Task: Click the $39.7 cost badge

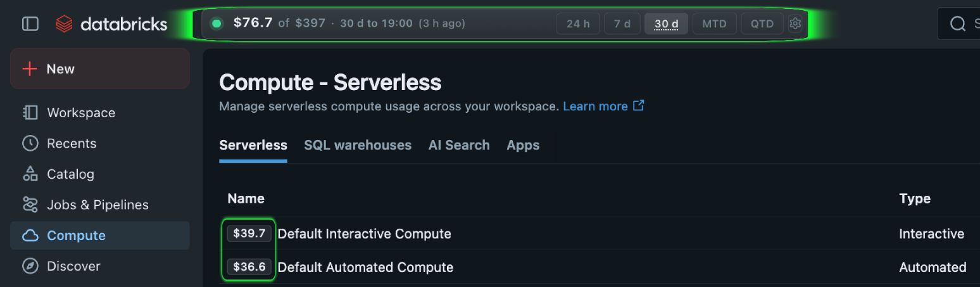Action: (249, 234)
